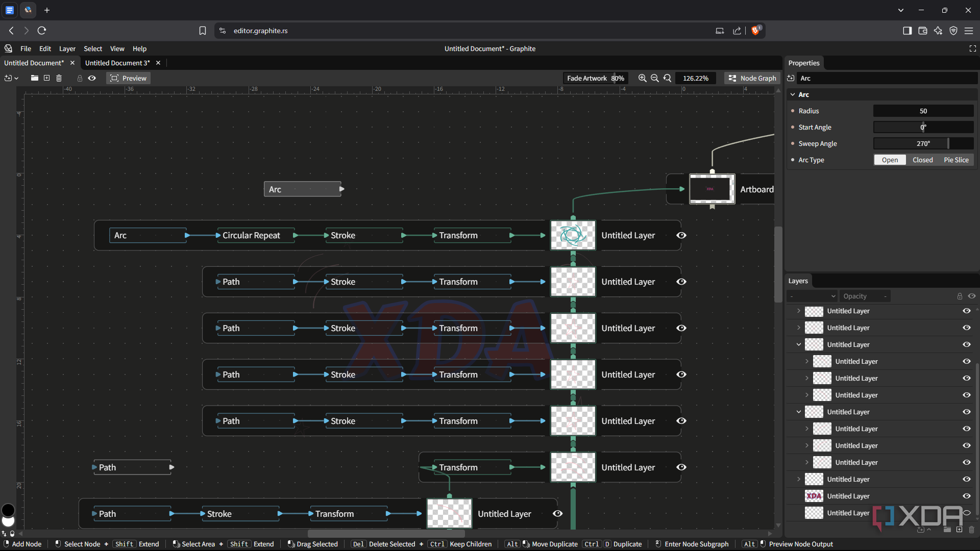Image resolution: width=980 pixels, height=551 pixels.
Task: Click the Graphite logo icon in menu bar
Action: click(x=8, y=48)
